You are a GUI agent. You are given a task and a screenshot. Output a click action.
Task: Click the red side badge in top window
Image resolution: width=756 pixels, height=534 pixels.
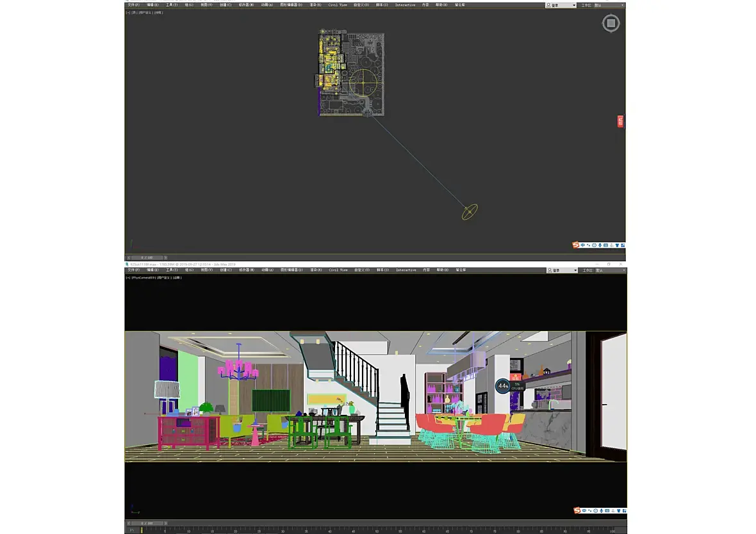621,122
